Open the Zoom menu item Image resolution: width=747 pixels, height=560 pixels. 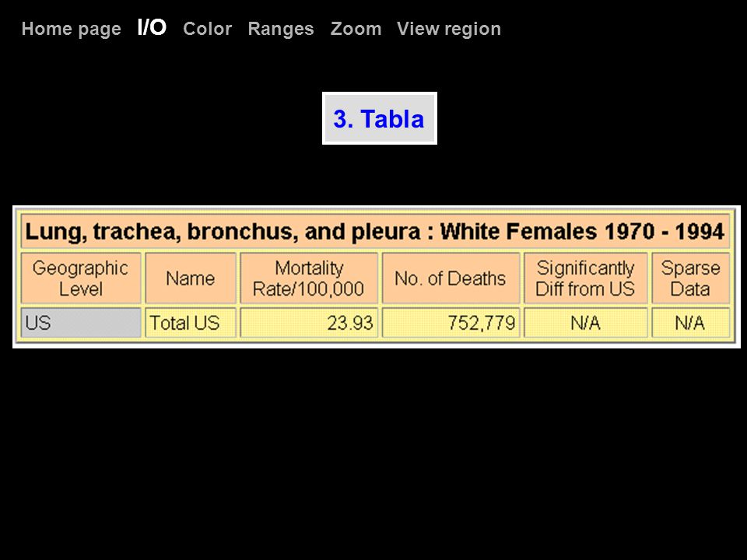(356, 29)
